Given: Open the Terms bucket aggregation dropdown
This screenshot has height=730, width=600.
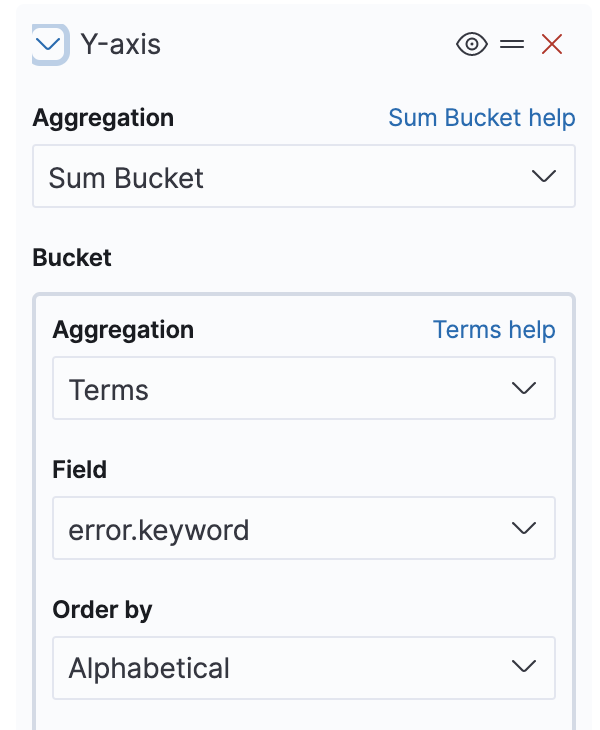Looking at the screenshot, I should coord(304,388).
